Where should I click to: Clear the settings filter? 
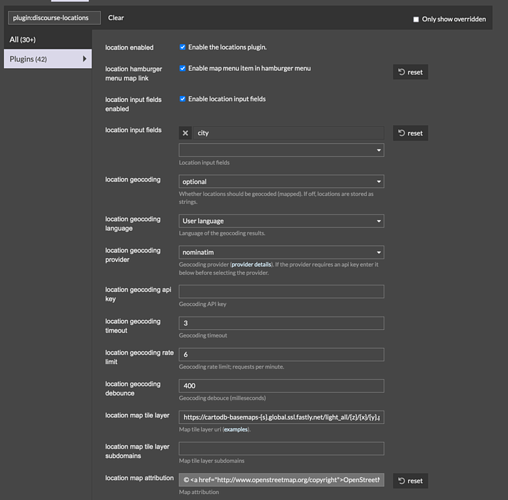(116, 18)
